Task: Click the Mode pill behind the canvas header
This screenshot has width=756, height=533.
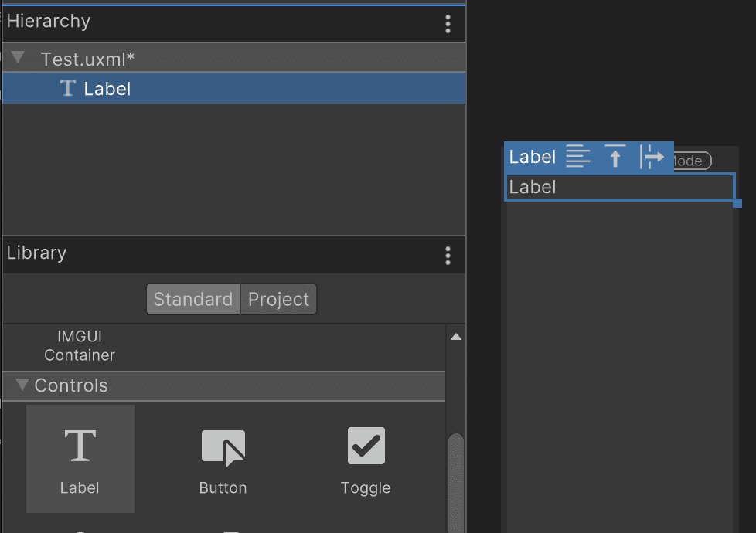Action: pos(693,161)
